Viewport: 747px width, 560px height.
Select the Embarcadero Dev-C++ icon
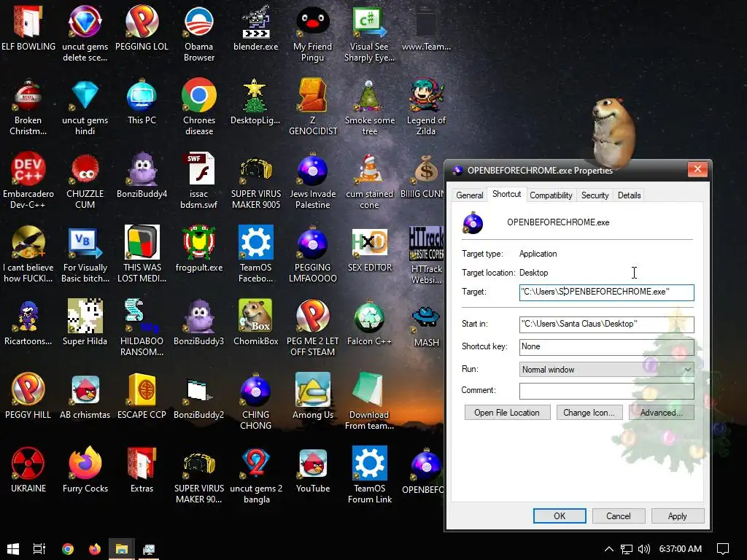[28, 181]
